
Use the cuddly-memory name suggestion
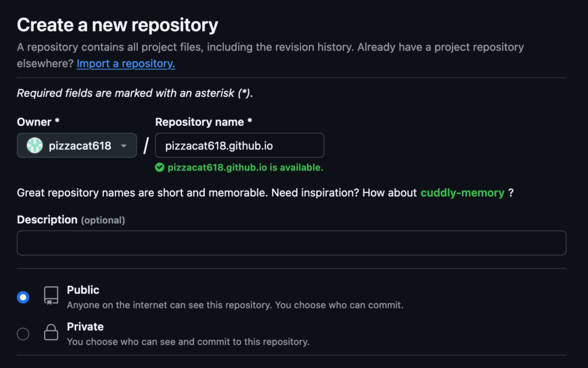pos(462,193)
